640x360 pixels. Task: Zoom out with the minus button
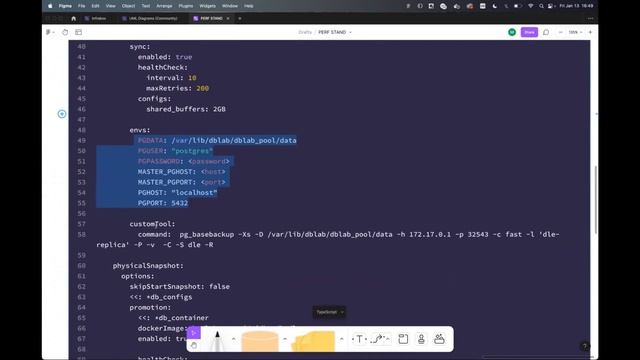tap(560, 32)
